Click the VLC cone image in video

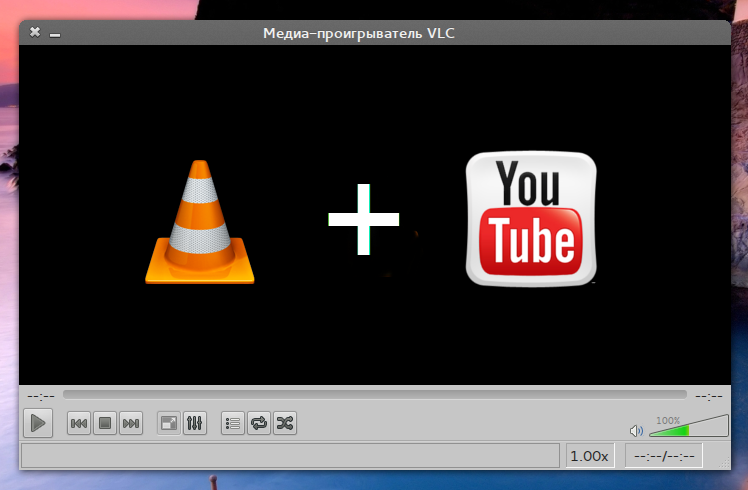coord(200,221)
